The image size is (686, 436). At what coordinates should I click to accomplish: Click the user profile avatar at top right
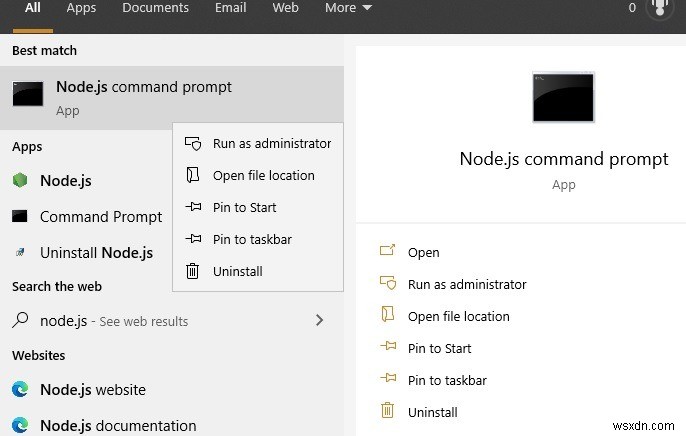pos(659,8)
